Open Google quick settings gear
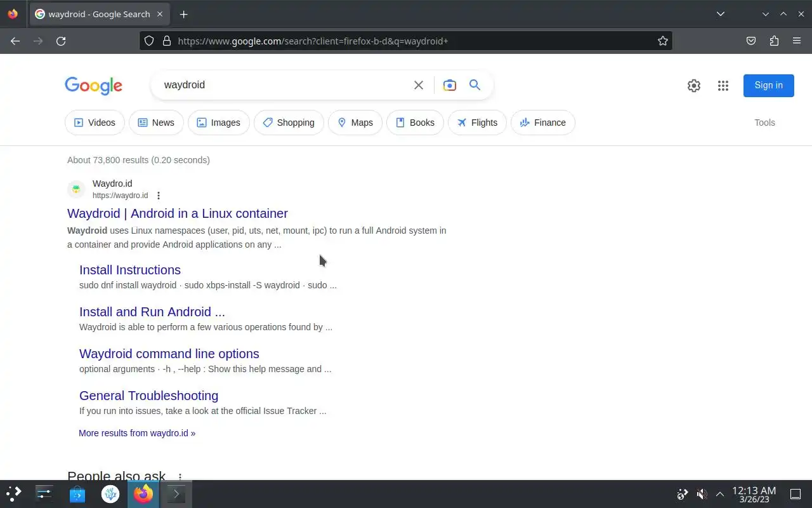This screenshot has width=812, height=508. point(694,86)
